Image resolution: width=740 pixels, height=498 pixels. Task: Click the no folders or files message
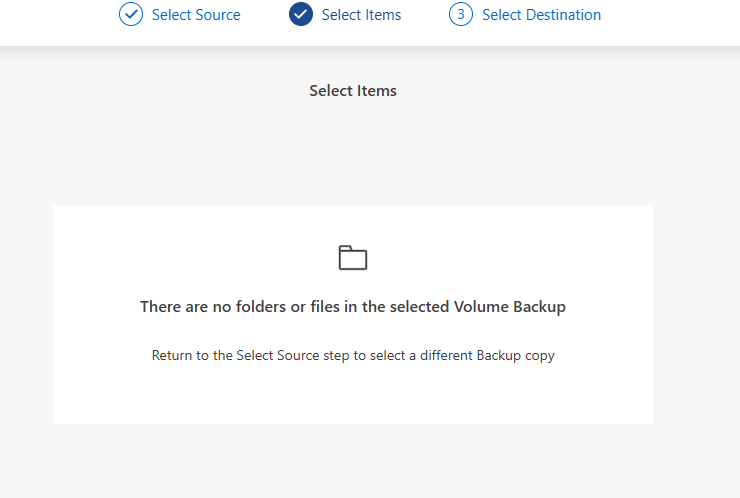(353, 307)
